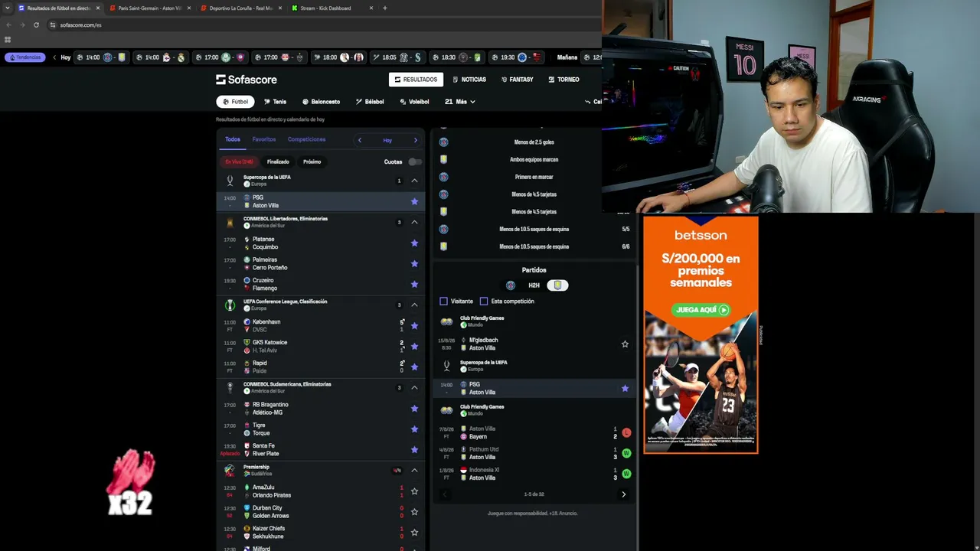Open the Noticias menu

pos(469,80)
